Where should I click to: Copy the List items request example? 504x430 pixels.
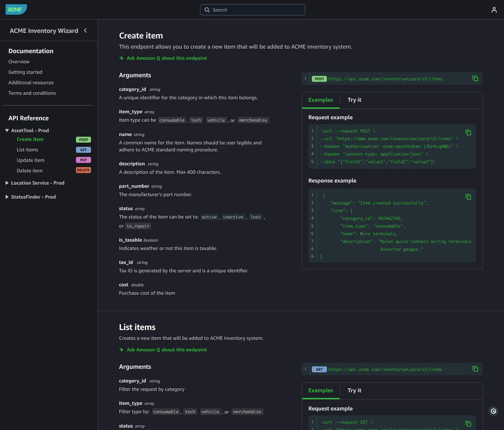(468, 424)
